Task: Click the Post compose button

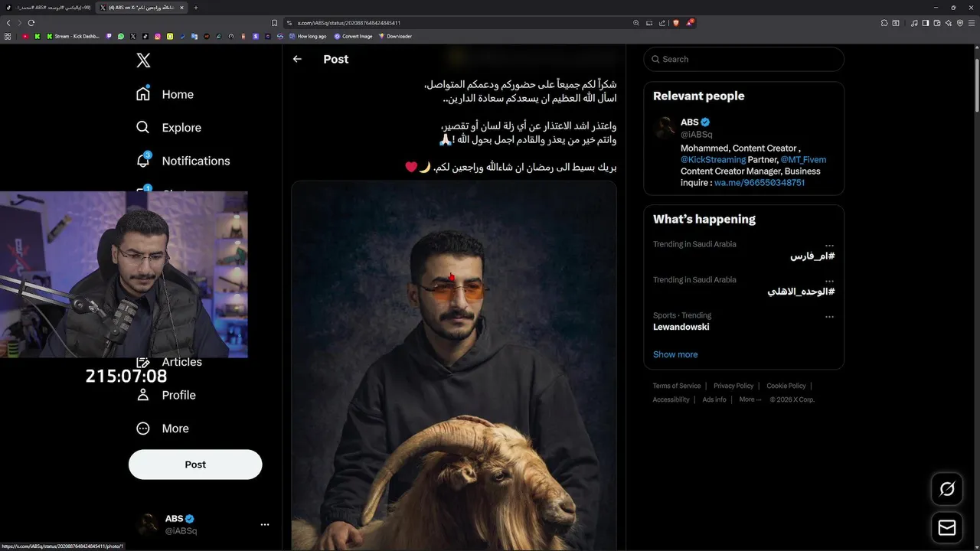Action: 195,465
